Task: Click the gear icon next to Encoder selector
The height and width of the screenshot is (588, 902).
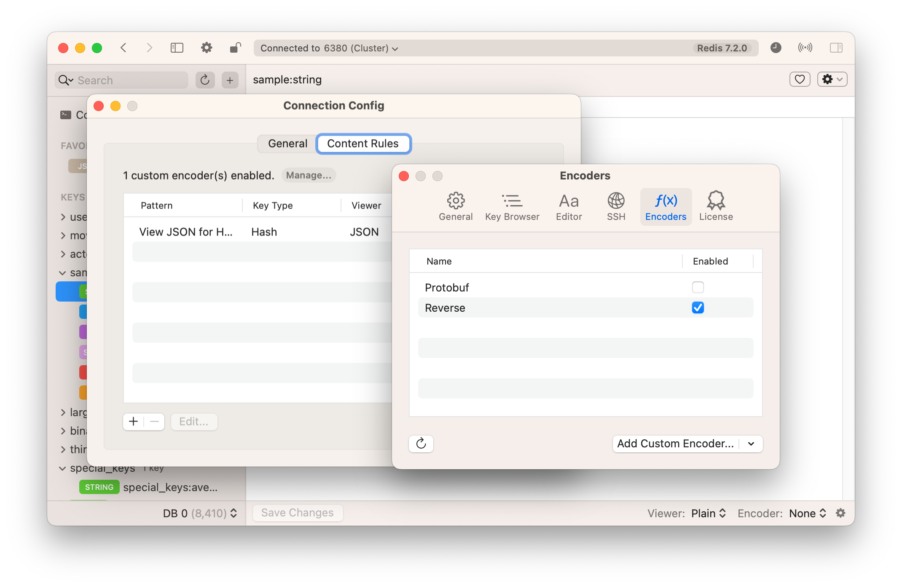Action: [841, 513]
